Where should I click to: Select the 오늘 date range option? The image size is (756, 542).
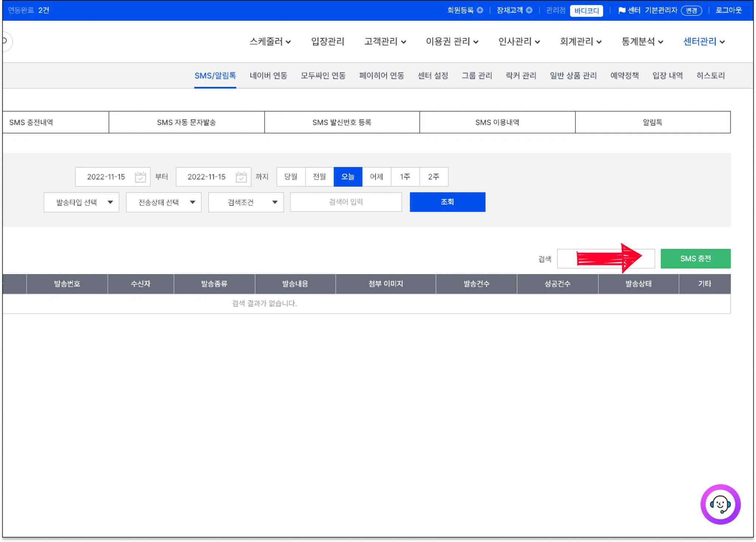click(348, 177)
